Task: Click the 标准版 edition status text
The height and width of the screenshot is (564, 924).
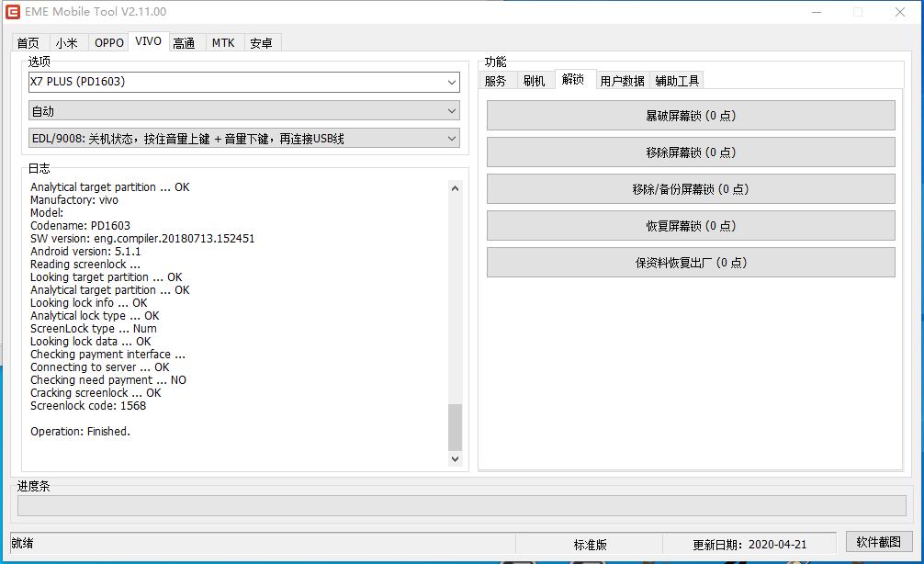Action: click(x=590, y=545)
